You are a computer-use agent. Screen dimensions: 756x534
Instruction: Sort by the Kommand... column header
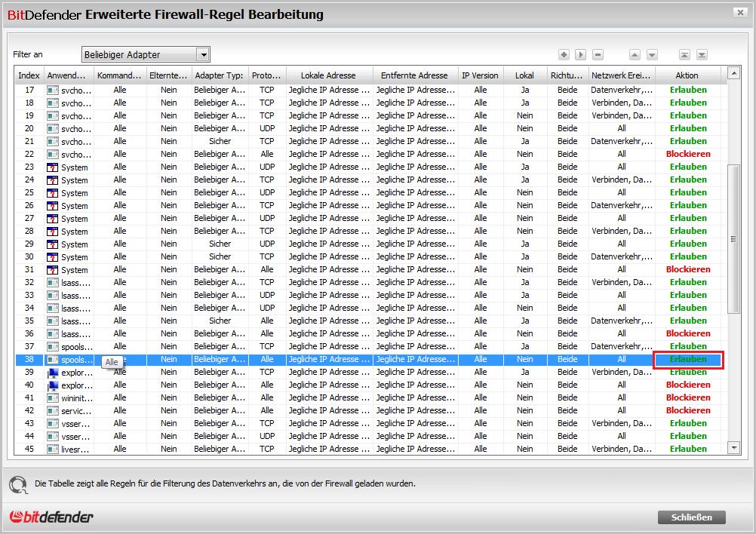tap(119, 75)
